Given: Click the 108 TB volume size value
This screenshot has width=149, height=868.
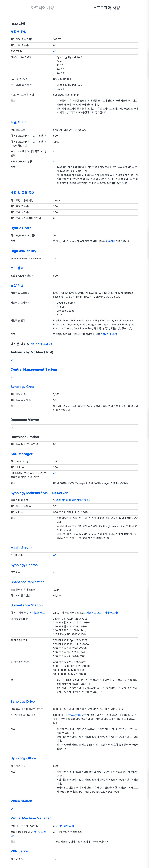Looking at the screenshot, I should tap(57, 39).
